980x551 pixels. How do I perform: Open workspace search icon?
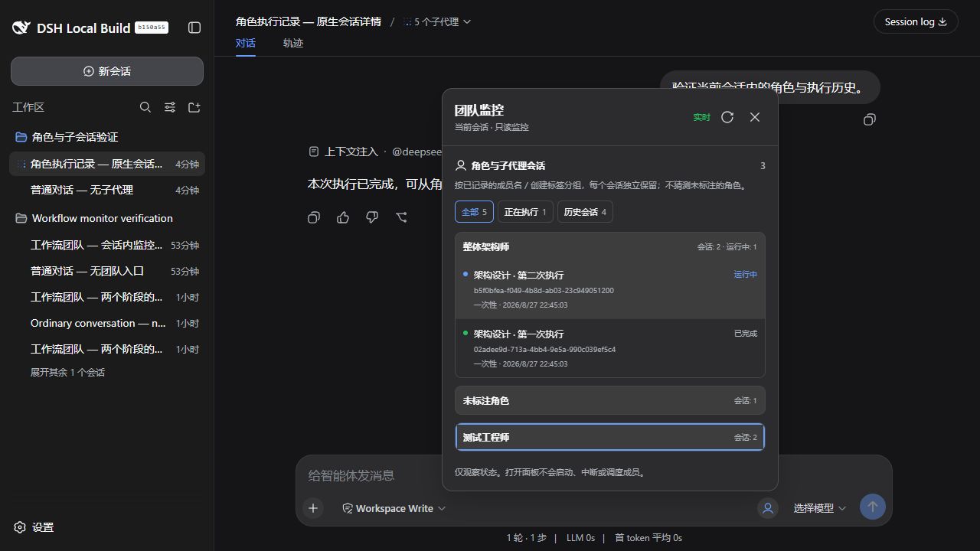coord(145,107)
